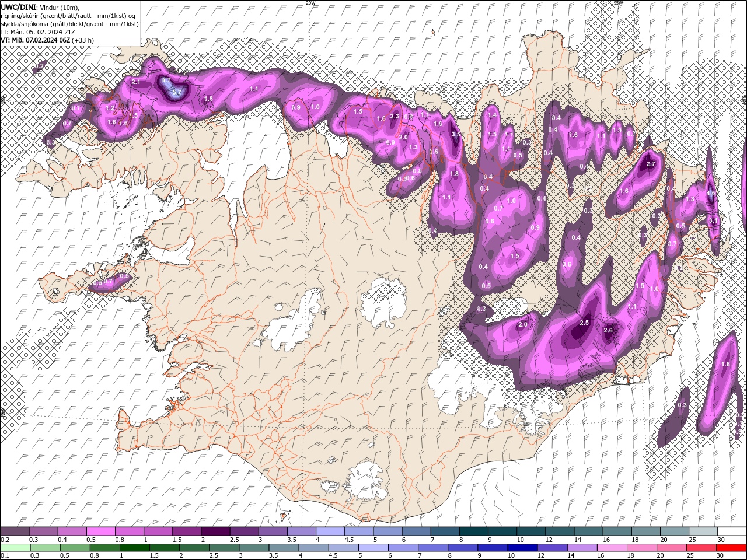This screenshot has width=747, height=560.
Task: Click the 2.5 value in the southeast
Action: coord(584,323)
